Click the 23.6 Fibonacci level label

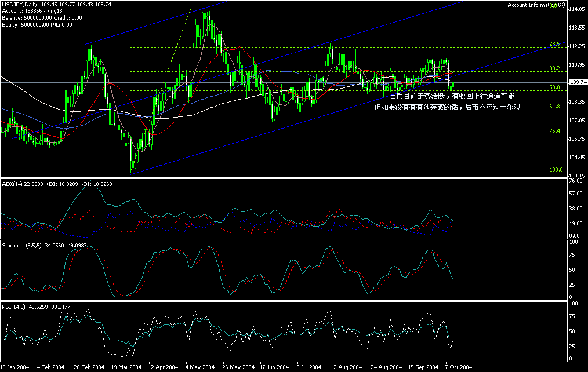tap(554, 44)
